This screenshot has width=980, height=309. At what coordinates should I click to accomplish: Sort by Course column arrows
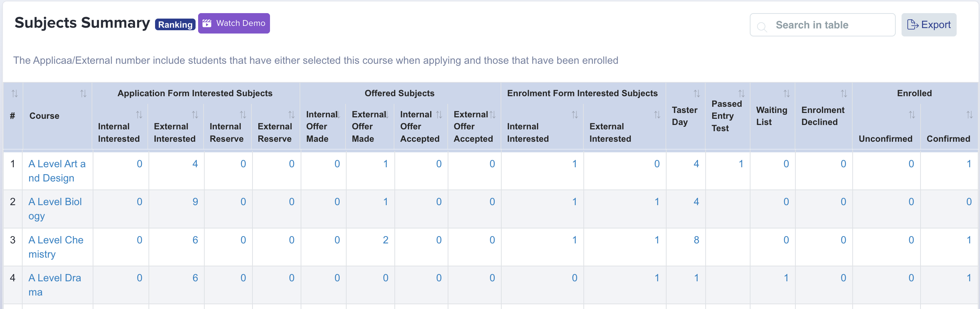coord(83,94)
